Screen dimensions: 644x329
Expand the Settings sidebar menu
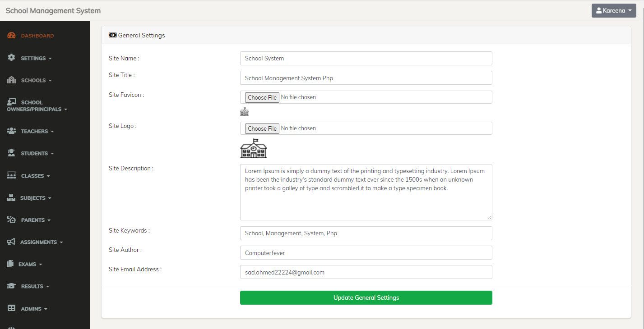pos(36,58)
